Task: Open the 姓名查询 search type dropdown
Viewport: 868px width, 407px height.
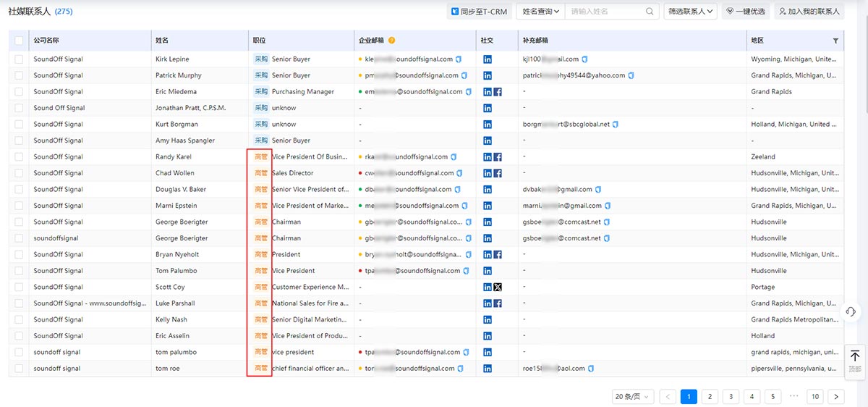Action: tap(541, 12)
